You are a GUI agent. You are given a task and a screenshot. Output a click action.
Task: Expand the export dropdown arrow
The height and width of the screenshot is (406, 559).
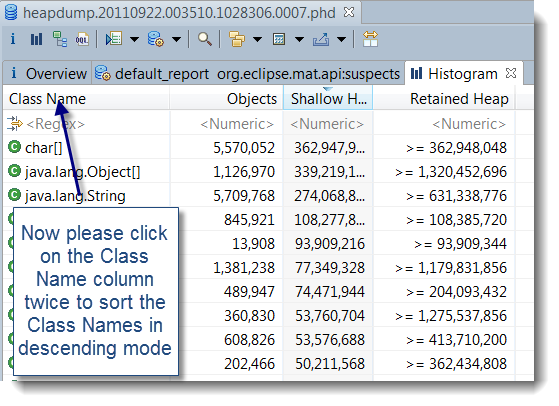[x=342, y=39]
